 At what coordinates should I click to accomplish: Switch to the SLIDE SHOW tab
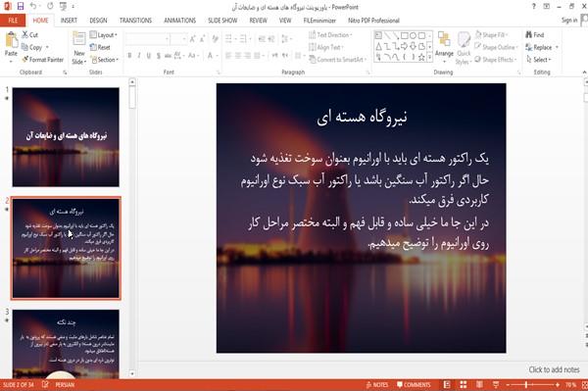coord(222,21)
